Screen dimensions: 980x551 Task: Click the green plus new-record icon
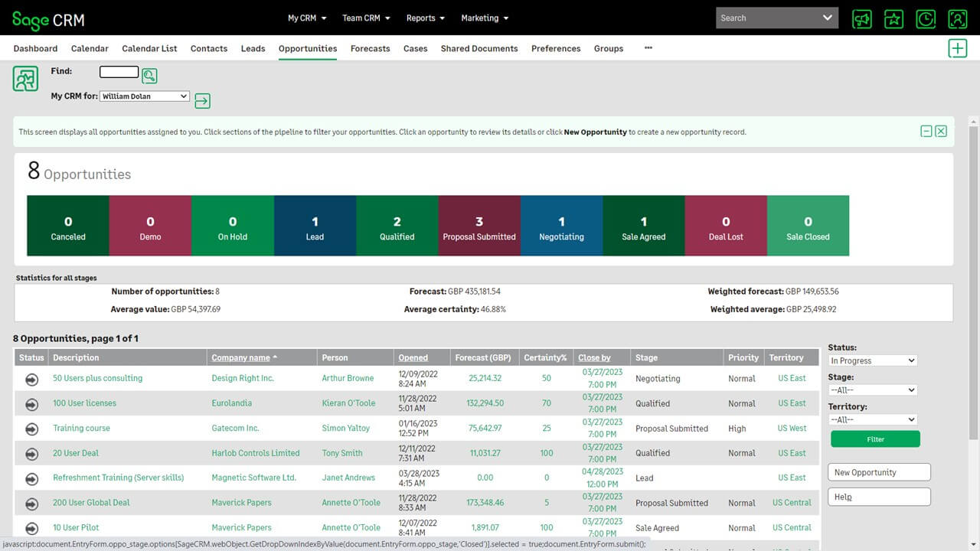point(958,48)
